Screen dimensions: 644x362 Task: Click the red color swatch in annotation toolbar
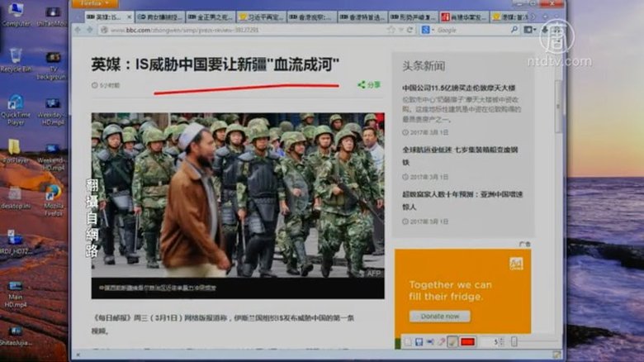click(x=467, y=341)
